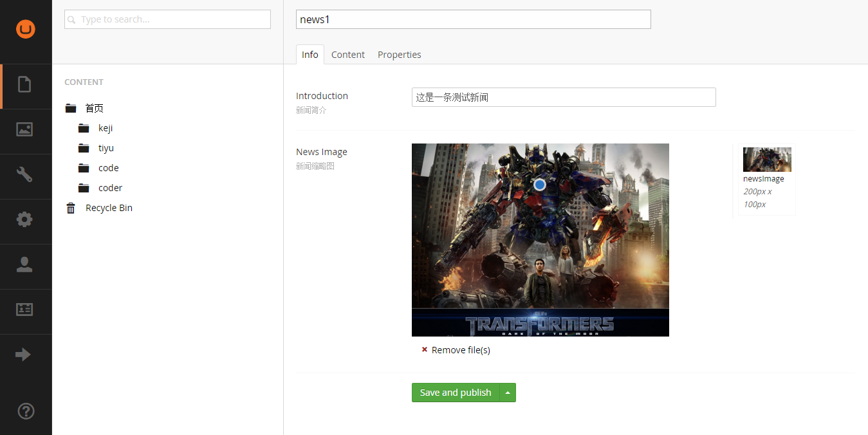Open the Save and publish dropdown arrow
This screenshot has height=435, width=868.
[508, 393]
